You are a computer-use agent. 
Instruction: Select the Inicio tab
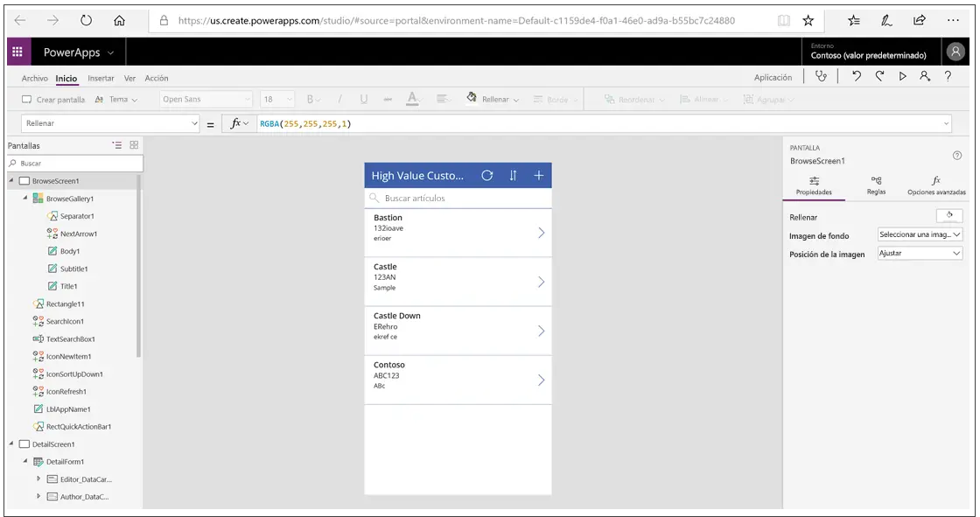[66, 78]
